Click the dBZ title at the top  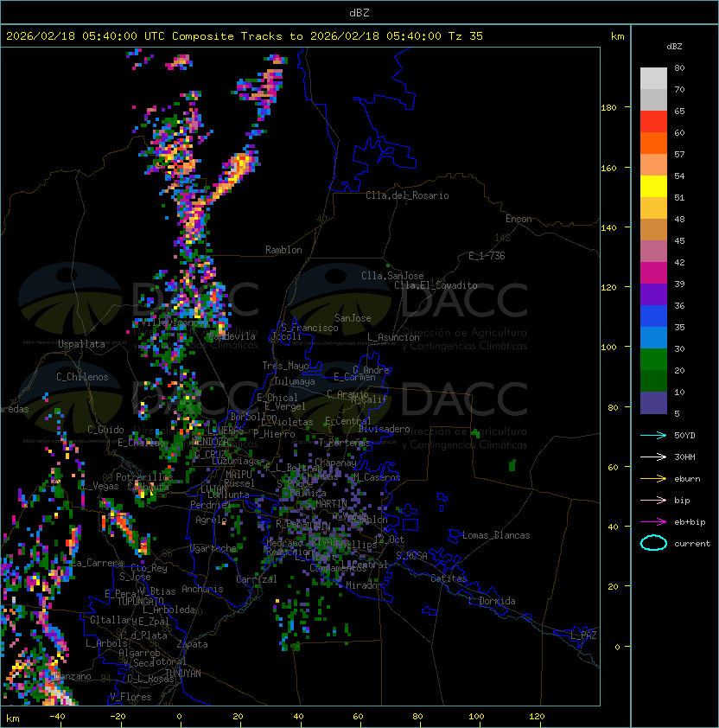[x=359, y=12]
